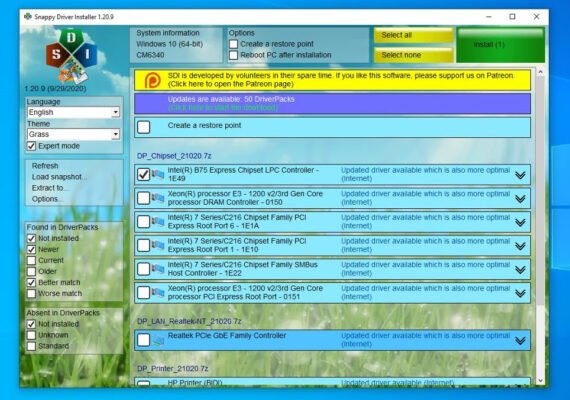Viewport: 570px width, 400px height.
Task: Click DP_Chipset_21020.7z group header
Action: pyautogui.click(x=174, y=156)
